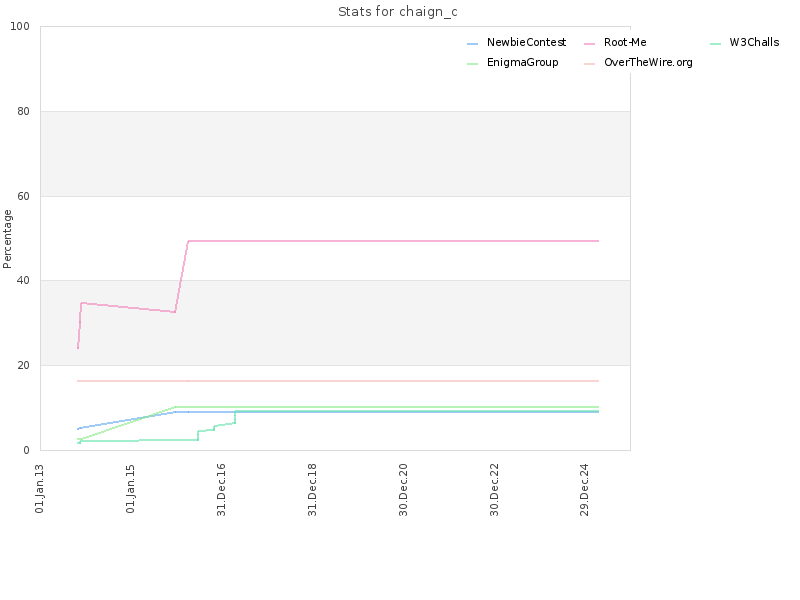The height and width of the screenshot is (600, 800).
Task: Click the 20 y-axis tick label
Action: tap(23, 365)
